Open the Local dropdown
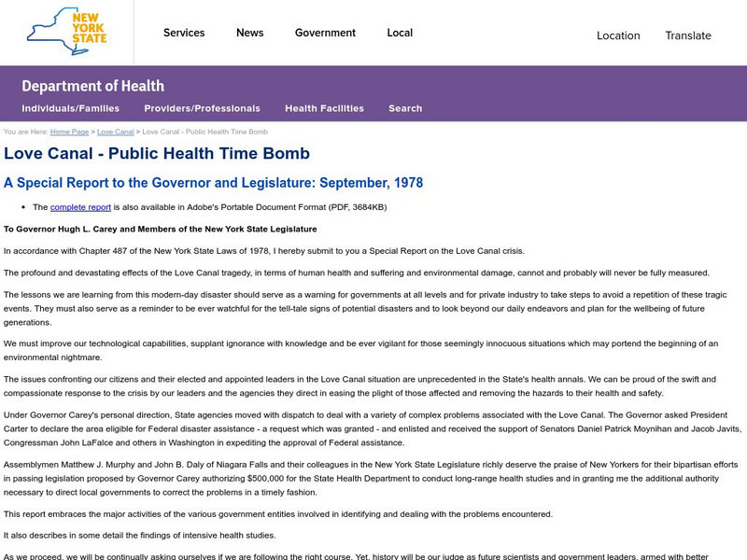Screen dimensions: 747x560 pos(399,33)
